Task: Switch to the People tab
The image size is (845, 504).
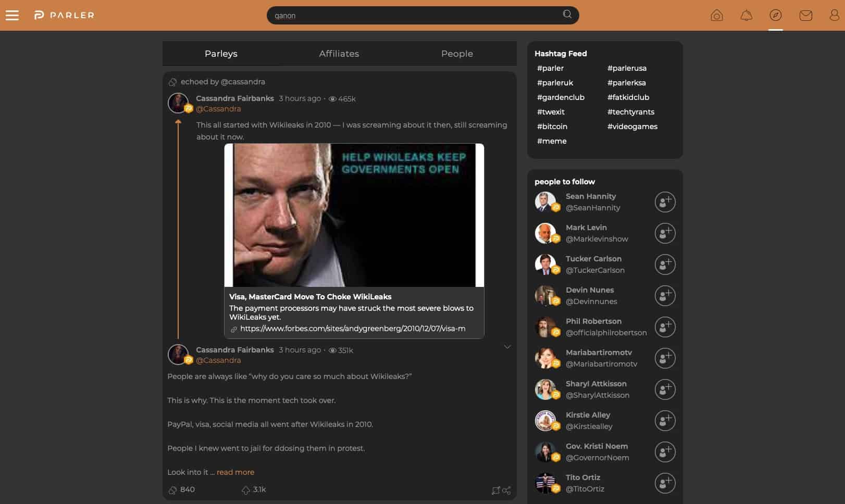Action: [x=457, y=54]
